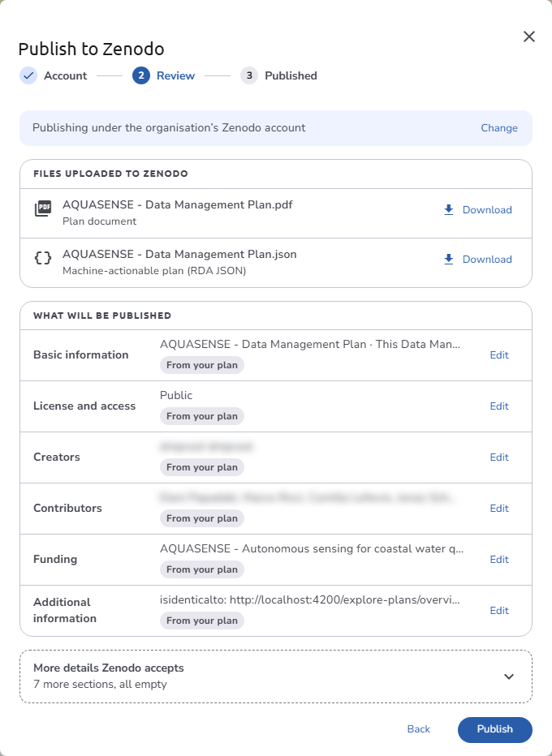Click the Account step checkmark icon
Viewport: 552px width, 756px height.
[x=28, y=75]
